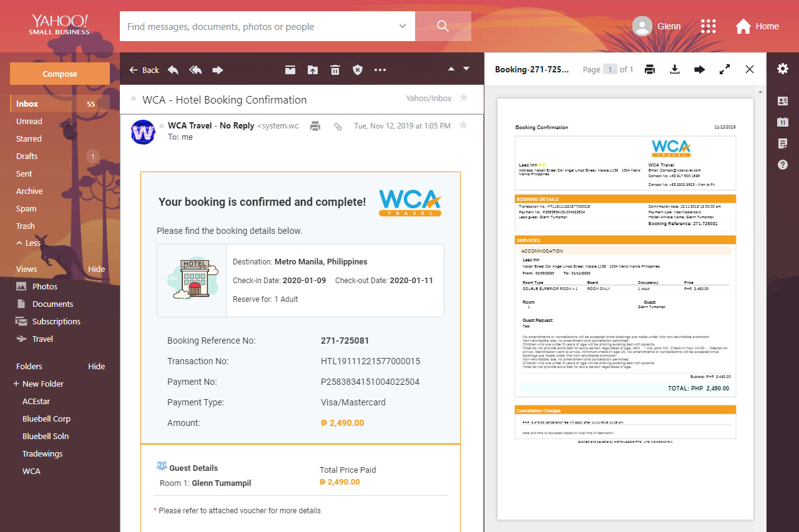
Task: Close the attachment preview pane
Action: click(750, 69)
